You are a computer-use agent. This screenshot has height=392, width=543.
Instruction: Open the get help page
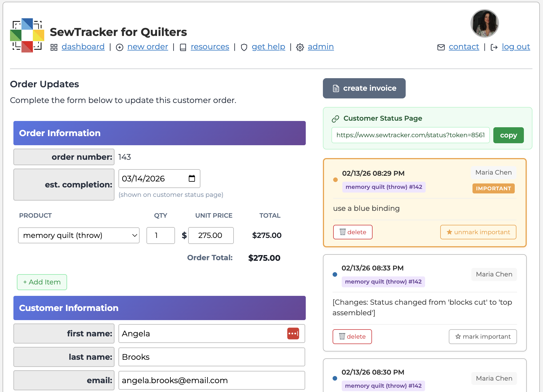pyautogui.click(x=268, y=47)
